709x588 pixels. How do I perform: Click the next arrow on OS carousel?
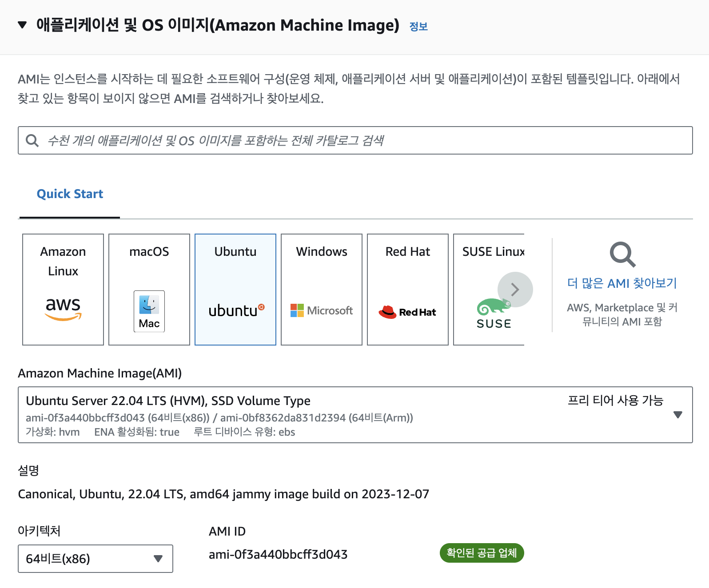pyautogui.click(x=515, y=290)
